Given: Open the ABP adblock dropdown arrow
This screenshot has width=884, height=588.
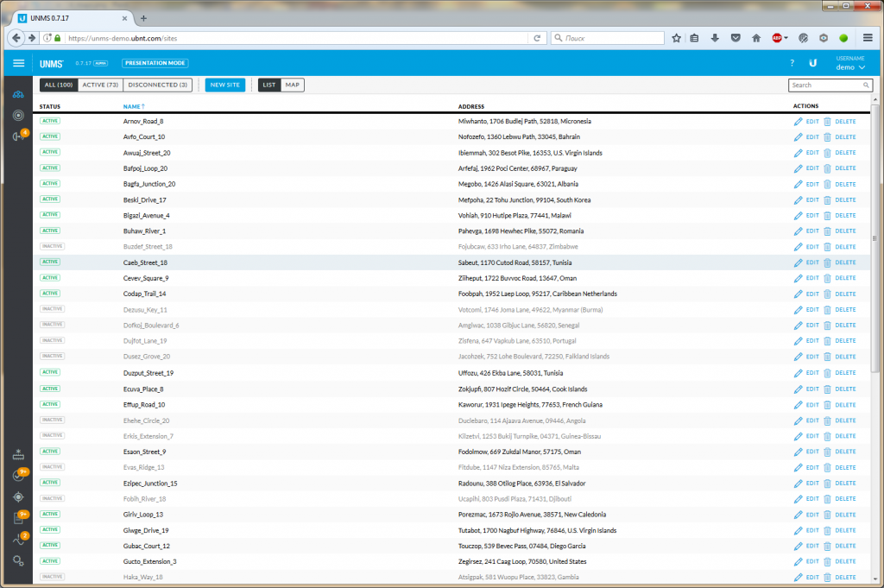Looking at the screenshot, I should click(x=786, y=38).
